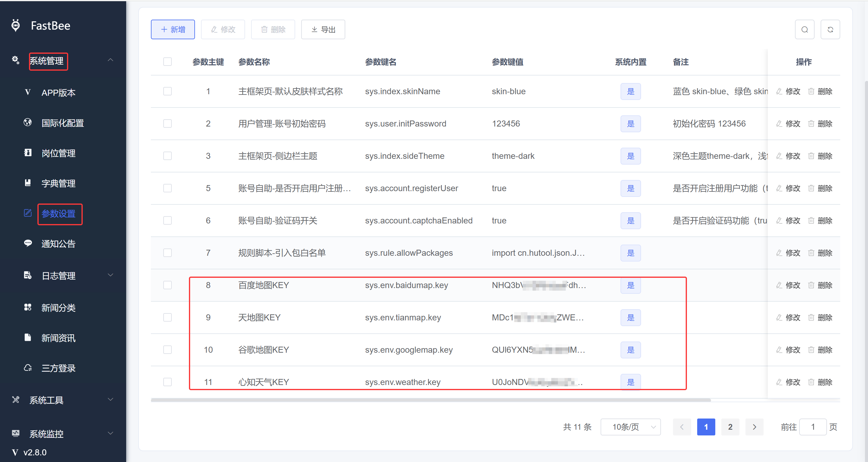Click the refresh icon button
Screen dimensions: 868x462
click(x=830, y=30)
